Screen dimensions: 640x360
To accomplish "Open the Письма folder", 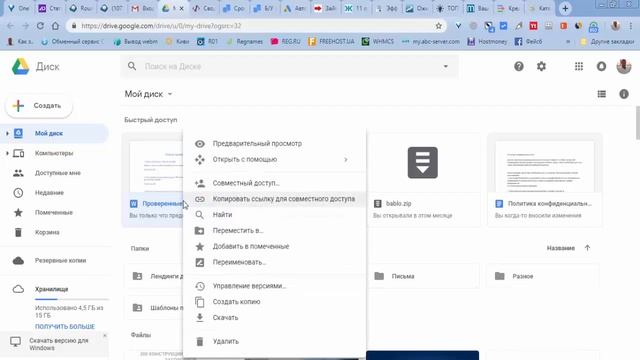I will click(423, 276).
